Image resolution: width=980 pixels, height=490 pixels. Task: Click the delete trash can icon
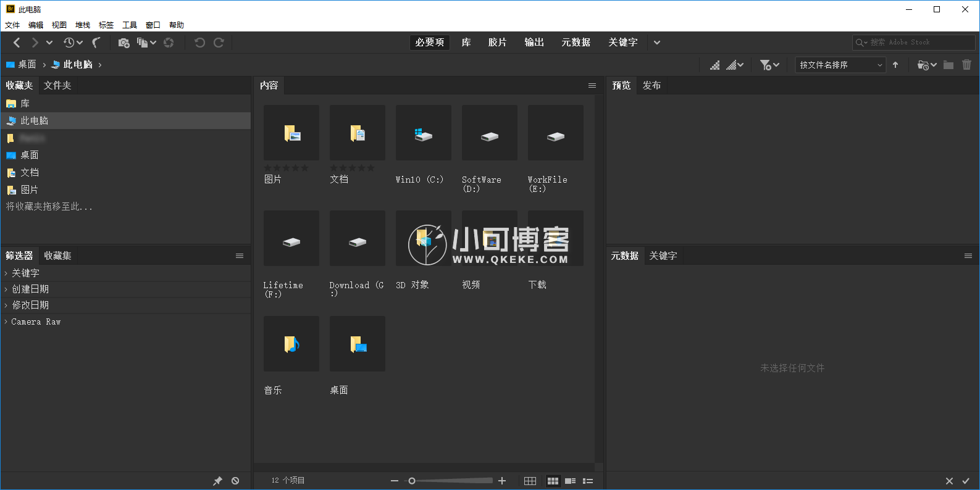(967, 65)
